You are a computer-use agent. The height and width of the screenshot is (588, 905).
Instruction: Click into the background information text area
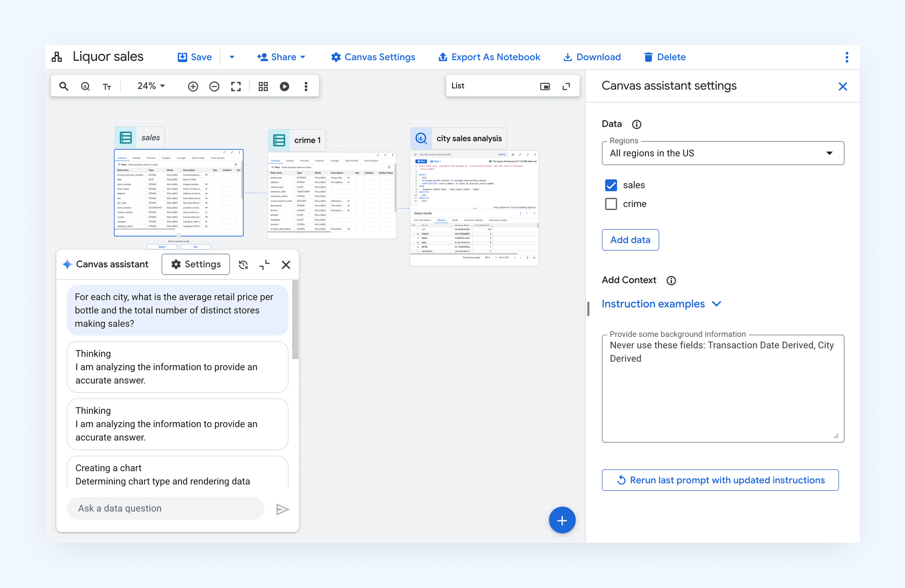pyautogui.click(x=723, y=389)
